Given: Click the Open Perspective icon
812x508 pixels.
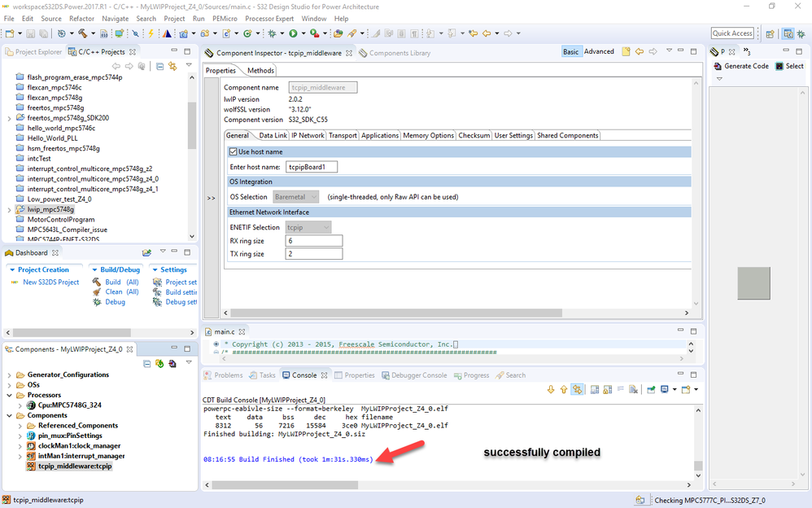Looking at the screenshot, I should [x=770, y=33].
